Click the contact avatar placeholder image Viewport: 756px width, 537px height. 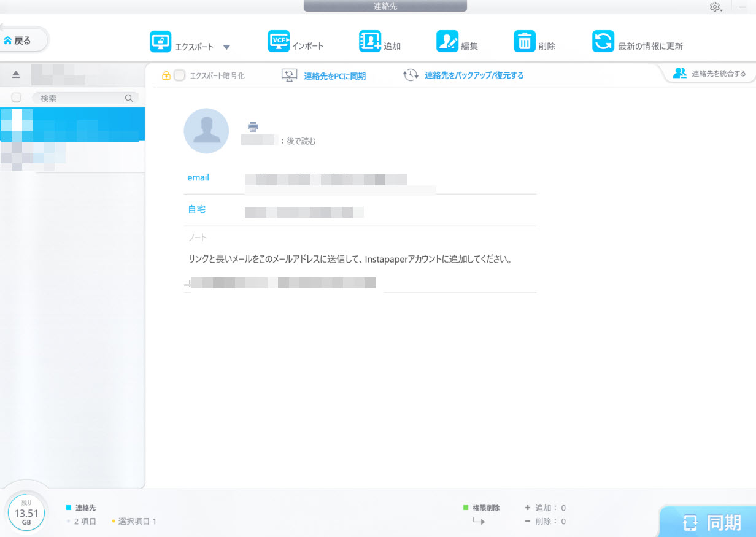click(x=206, y=131)
